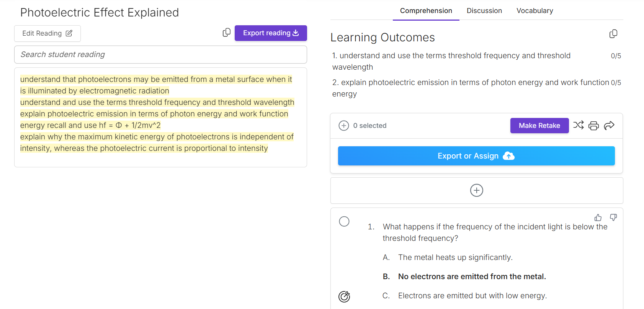Screen dimensions: 644x309
Task: Shuffle the questions icon
Action: 578,125
